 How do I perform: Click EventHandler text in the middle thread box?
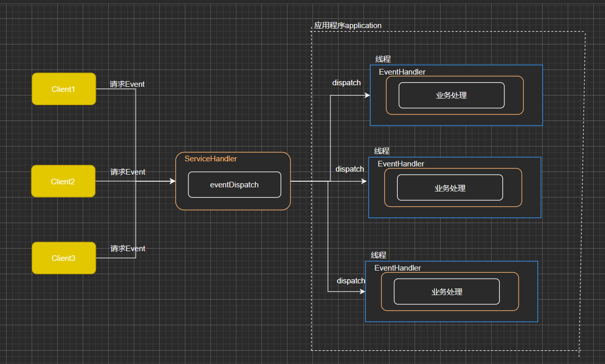click(x=401, y=164)
